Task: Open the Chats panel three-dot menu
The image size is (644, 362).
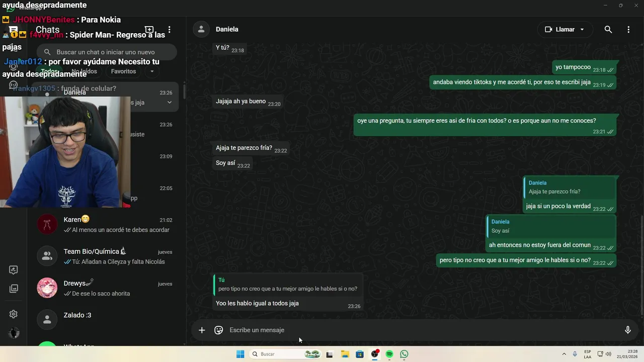Action: tap(170, 30)
